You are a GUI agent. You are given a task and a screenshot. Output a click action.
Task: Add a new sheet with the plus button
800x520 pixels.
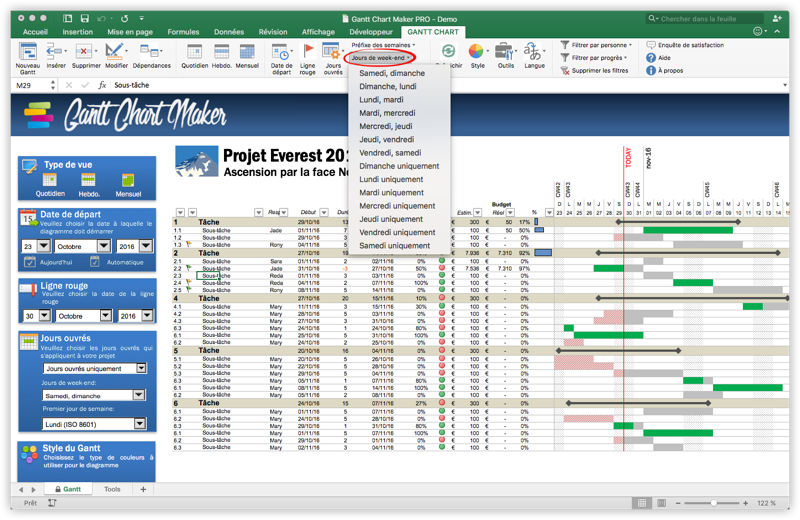click(143, 489)
